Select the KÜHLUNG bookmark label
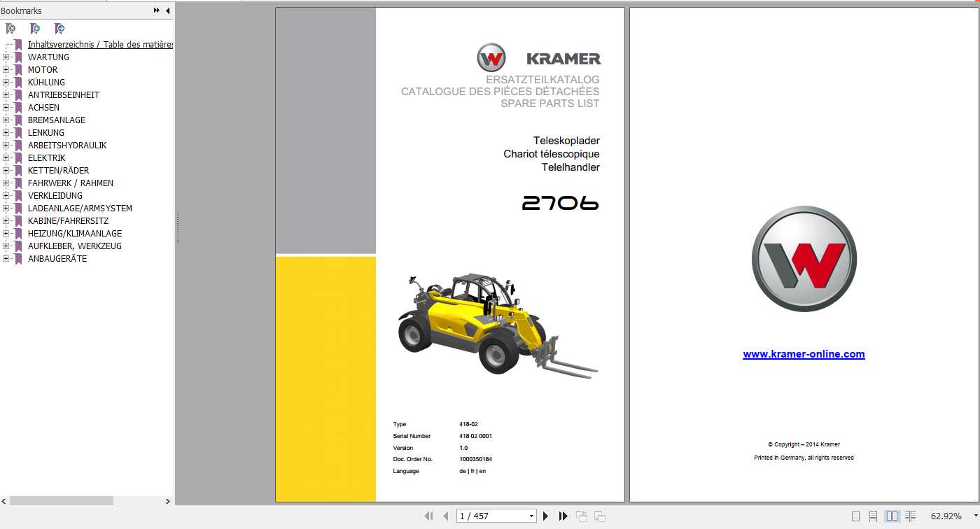The image size is (980, 529). point(46,83)
